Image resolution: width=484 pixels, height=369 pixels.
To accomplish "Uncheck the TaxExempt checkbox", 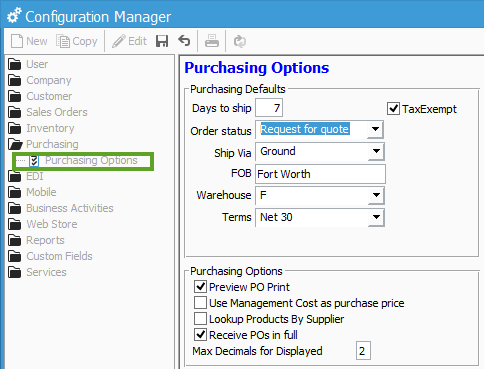I will 393,109.
